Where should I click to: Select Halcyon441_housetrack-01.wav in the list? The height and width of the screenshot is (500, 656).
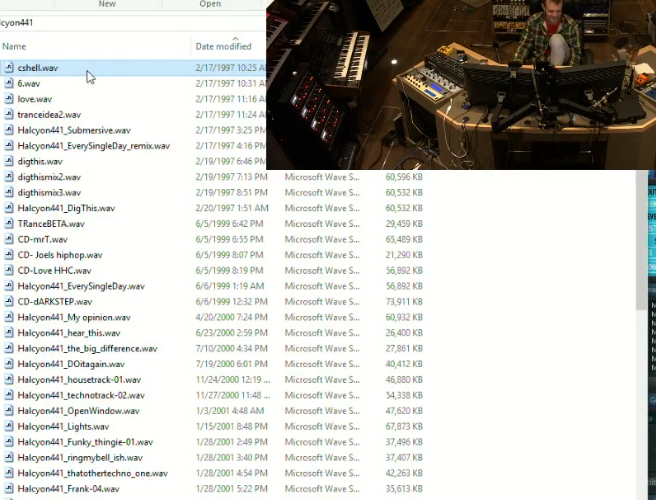(x=79, y=380)
